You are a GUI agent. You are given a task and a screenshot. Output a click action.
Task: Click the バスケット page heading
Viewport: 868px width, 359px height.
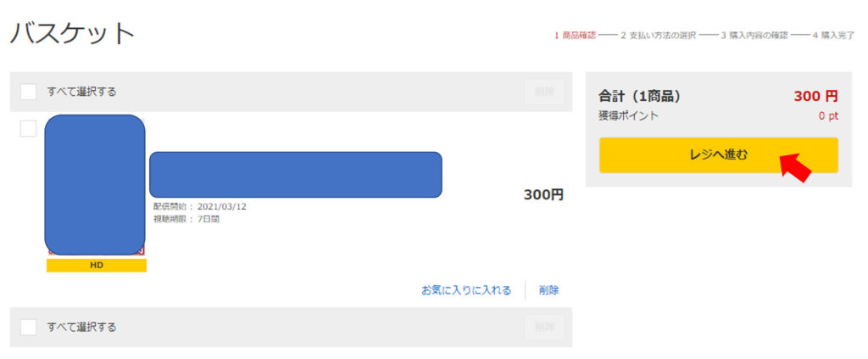point(73,34)
